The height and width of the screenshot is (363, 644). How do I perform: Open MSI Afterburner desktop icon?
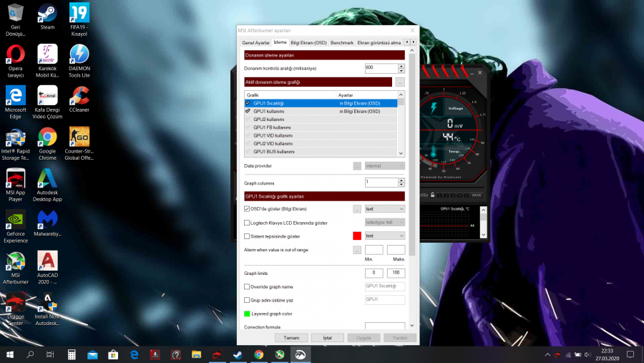(x=15, y=268)
